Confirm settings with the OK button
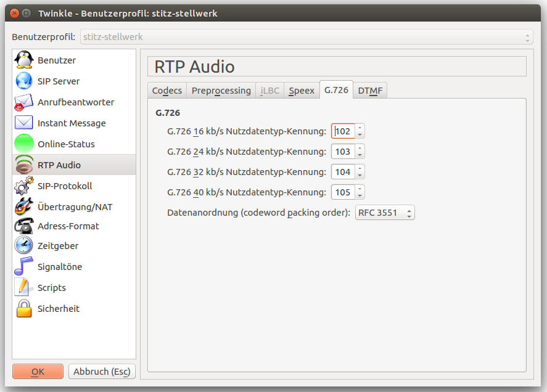The image size is (547, 392). point(38,372)
